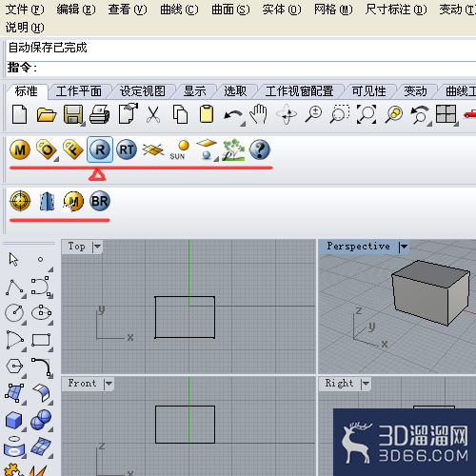Click the tree landscape icon

pos(233,149)
